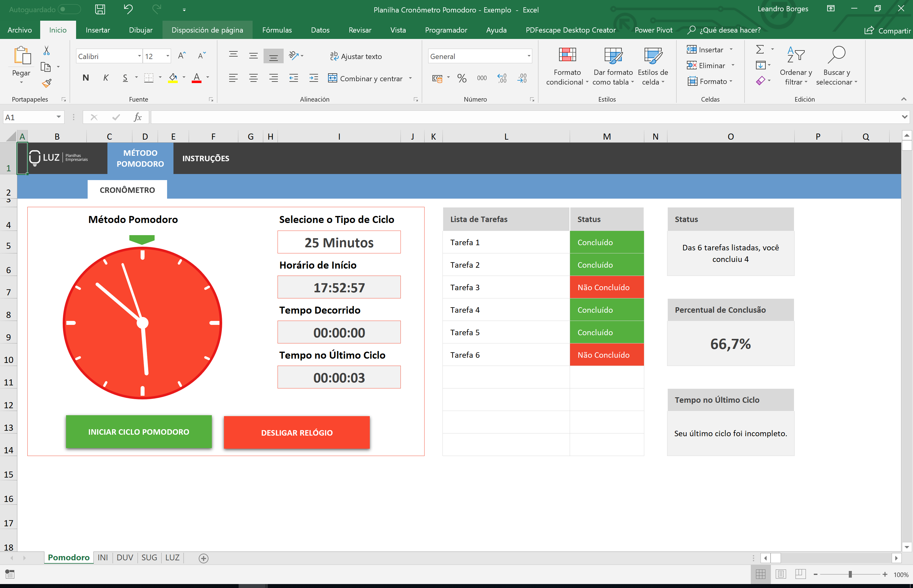
Task: Select the Copiar formato brush
Action: pyautogui.click(x=47, y=83)
